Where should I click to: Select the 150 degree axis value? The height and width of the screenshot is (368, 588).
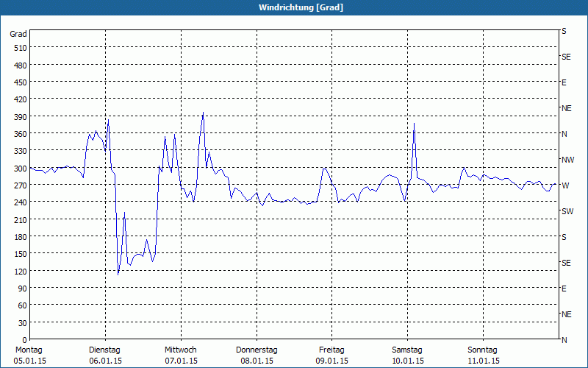click(x=21, y=254)
